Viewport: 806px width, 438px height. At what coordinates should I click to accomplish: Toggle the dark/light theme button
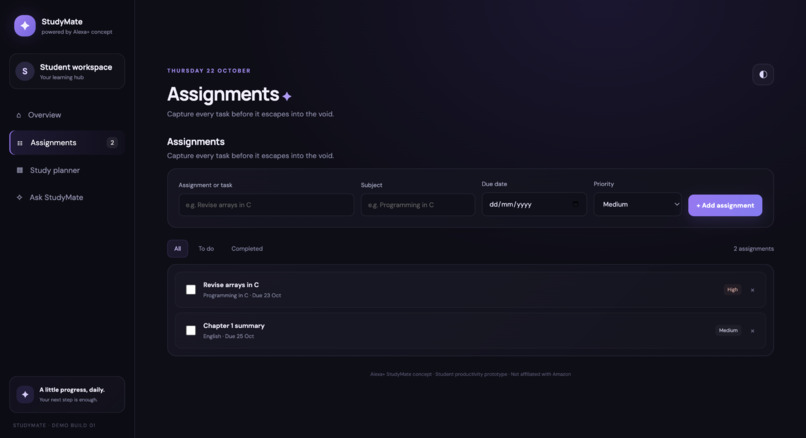763,75
